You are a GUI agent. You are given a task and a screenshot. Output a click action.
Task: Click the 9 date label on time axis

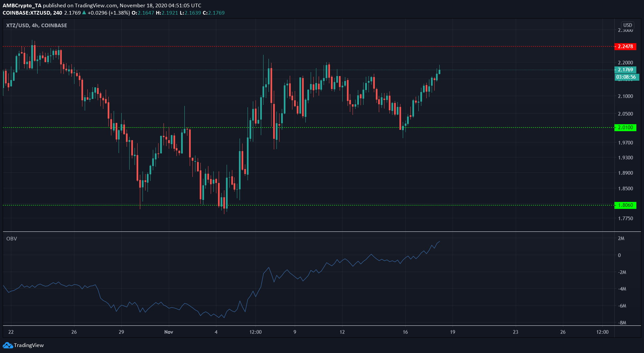coord(295,332)
